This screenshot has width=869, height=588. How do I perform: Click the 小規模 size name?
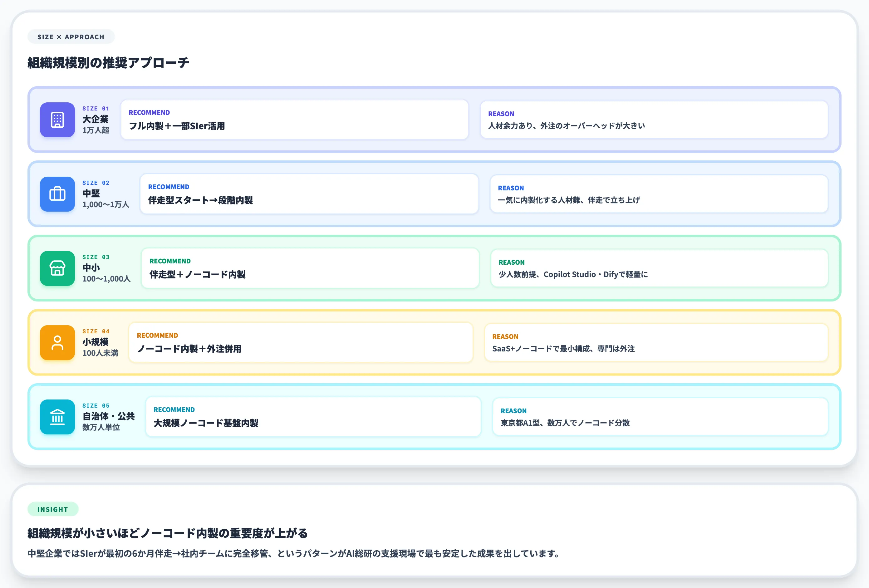tap(95, 342)
